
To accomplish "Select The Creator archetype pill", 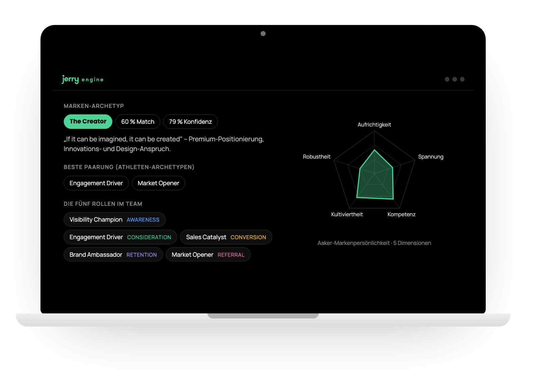I will [88, 121].
